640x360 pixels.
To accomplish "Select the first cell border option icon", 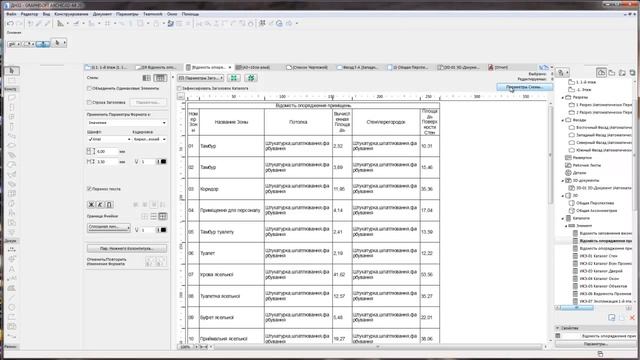I will pos(144,216).
